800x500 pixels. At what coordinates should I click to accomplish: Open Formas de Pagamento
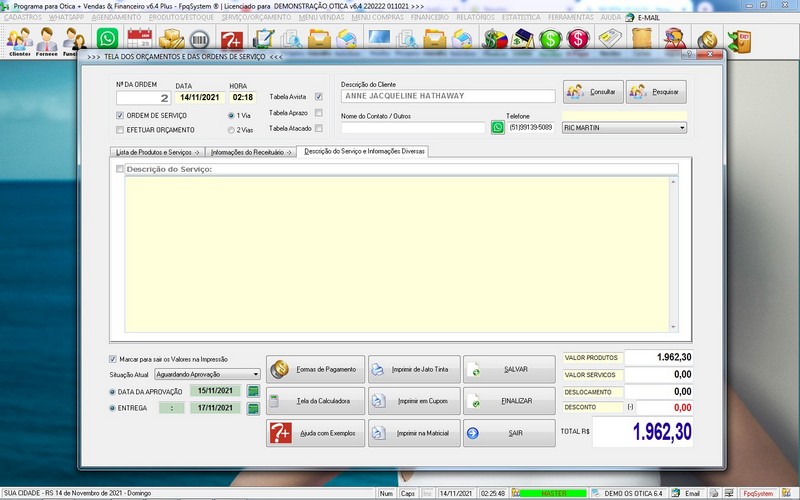[315, 369]
